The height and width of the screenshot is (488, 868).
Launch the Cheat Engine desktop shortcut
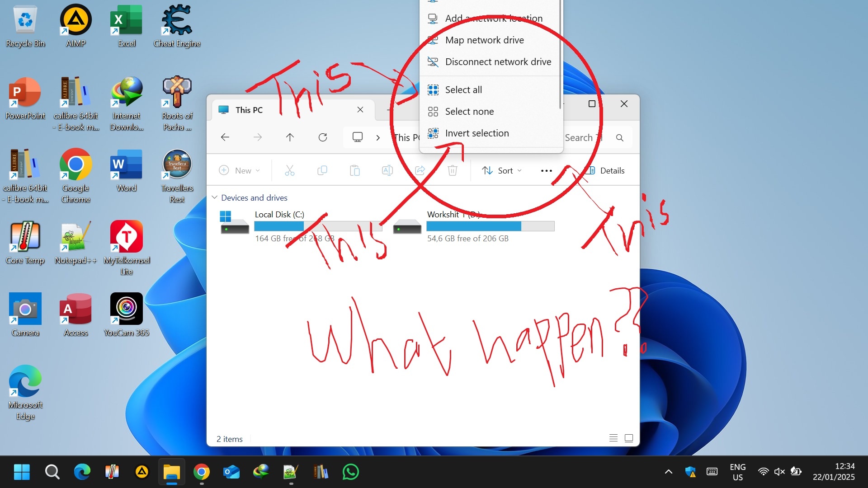point(177,26)
